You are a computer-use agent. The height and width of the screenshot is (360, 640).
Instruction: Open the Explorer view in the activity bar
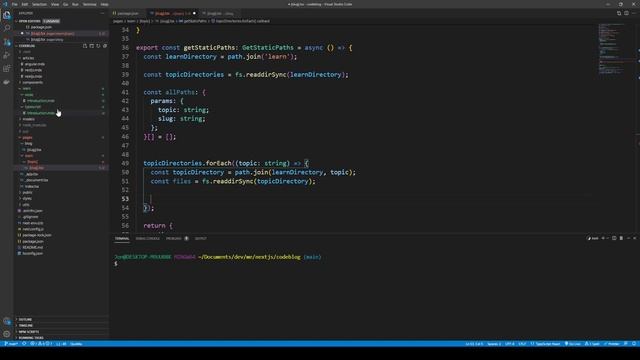pyautogui.click(x=7, y=16)
